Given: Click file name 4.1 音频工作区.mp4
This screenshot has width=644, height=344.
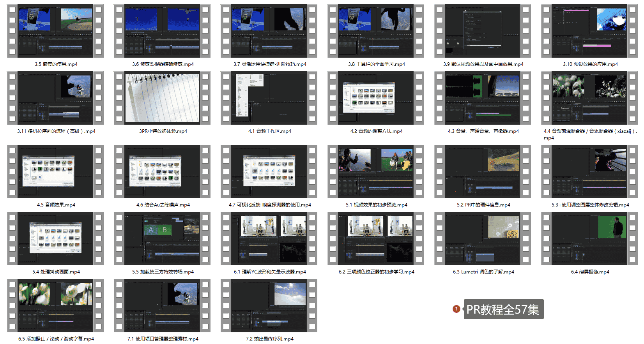Looking at the screenshot, I should (270, 131).
